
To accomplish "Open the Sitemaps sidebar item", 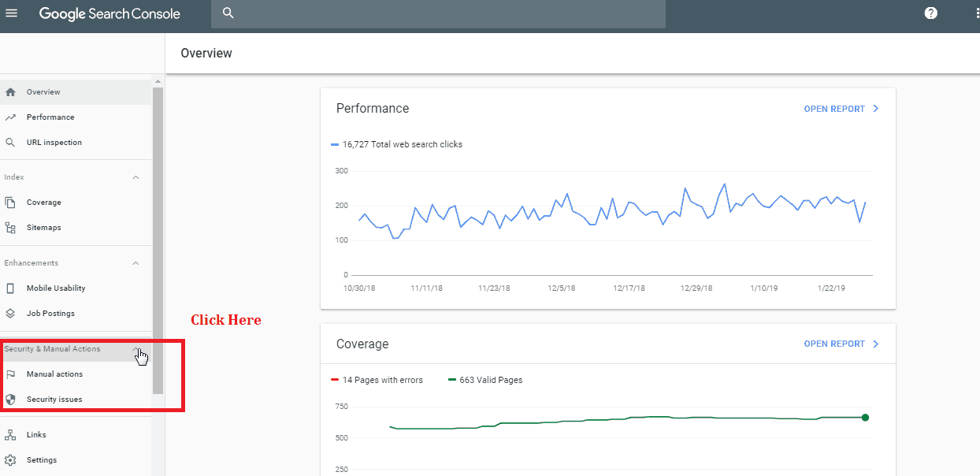I will [x=76, y=228].
